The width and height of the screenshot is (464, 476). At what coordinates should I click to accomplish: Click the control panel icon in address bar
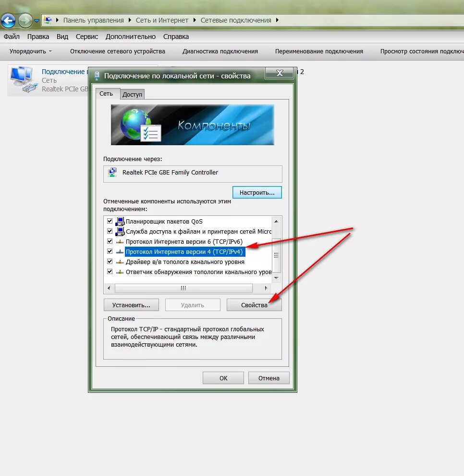[48, 20]
